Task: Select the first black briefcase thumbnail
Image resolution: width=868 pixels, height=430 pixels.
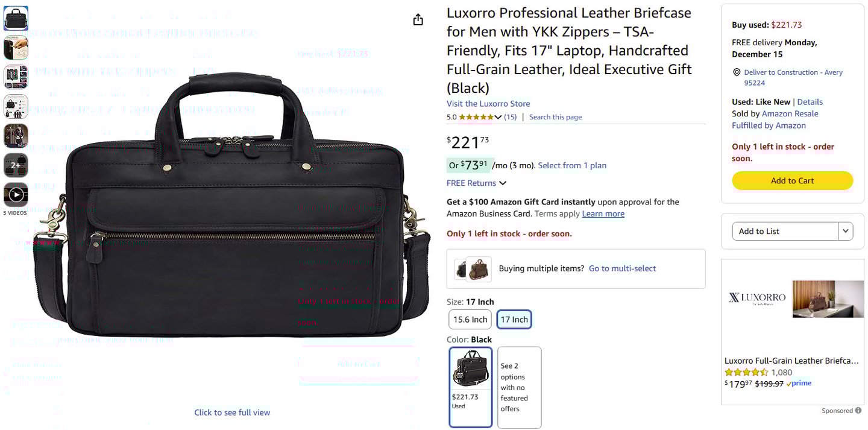Action: point(16,18)
